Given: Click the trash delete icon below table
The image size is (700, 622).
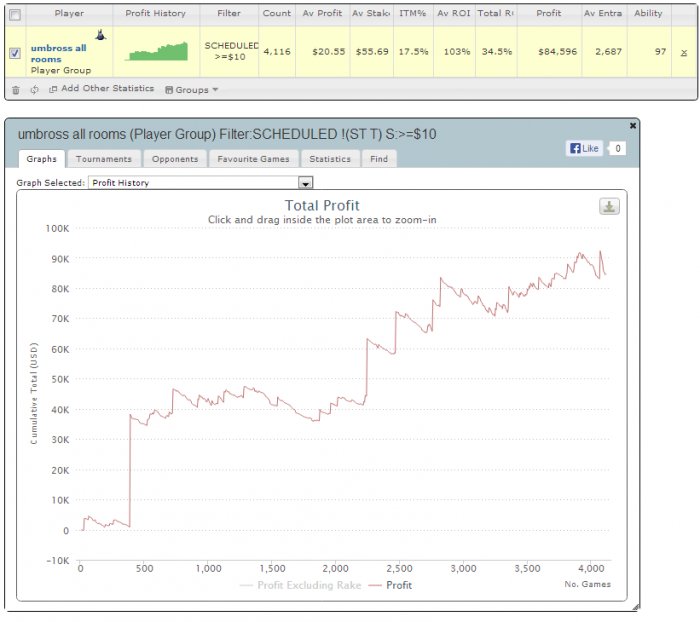Looking at the screenshot, I should point(16,90).
